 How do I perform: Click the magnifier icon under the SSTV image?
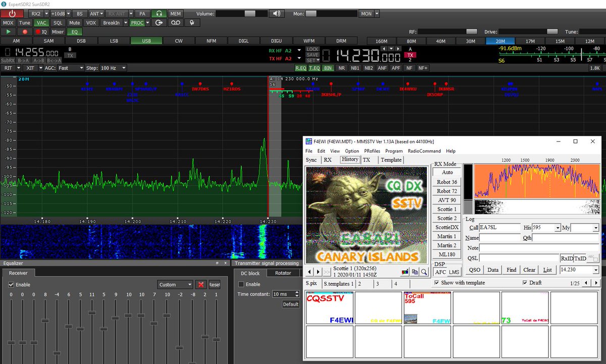pyautogui.click(x=424, y=272)
